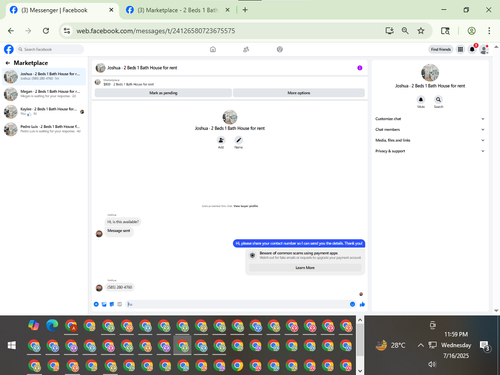Open Microsoft Edge from taskbar
The height and width of the screenshot is (375, 500).
tap(52, 325)
